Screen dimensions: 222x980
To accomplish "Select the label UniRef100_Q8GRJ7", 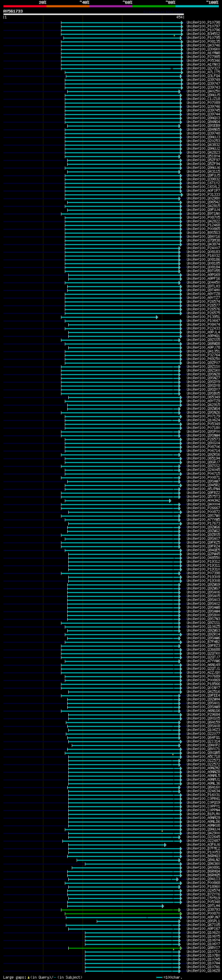I will pyautogui.click(x=203, y=462).
